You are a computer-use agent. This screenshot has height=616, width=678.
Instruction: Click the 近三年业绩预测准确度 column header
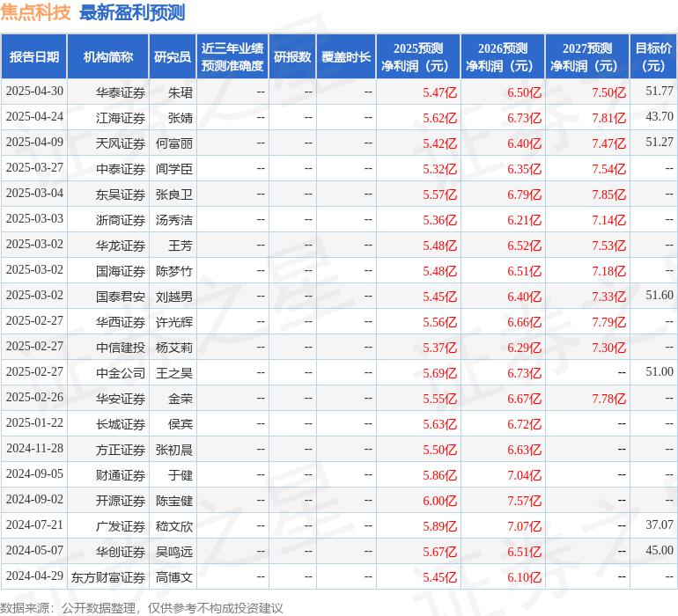(232, 57)
